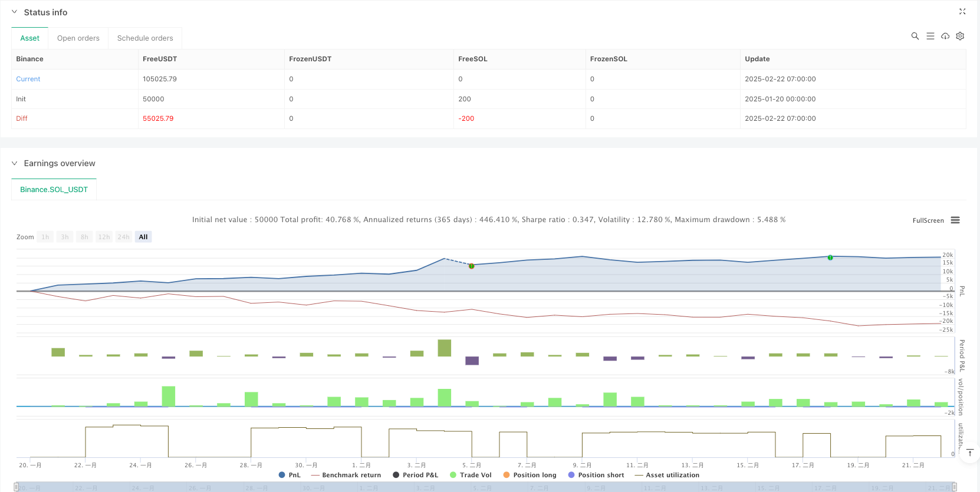
Task: Toggle the Benchmark return legend series
Action: pyautogui.click(x=346, y=475)
